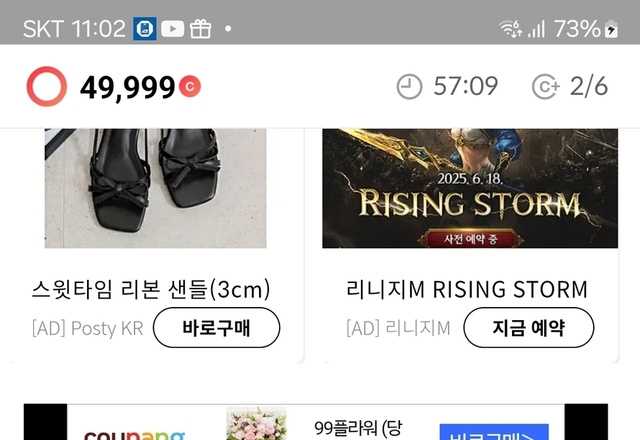Tap the [AD] Posty KR advertiser label

pyautogui.click(x=88, y=328)
